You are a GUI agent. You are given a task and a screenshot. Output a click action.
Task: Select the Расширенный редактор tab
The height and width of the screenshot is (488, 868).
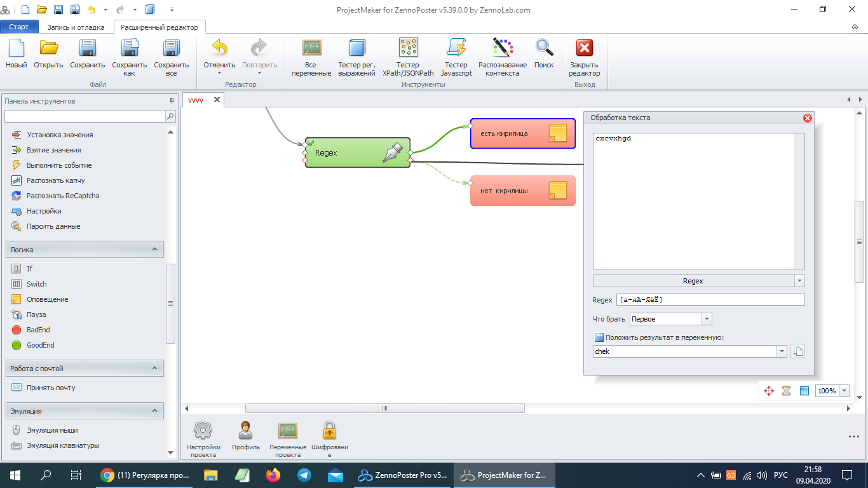pyautogui.click(x=159, y=27)
